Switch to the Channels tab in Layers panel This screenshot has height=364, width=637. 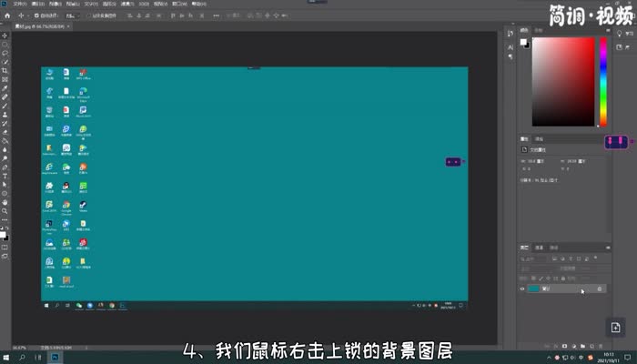(539, 248)
